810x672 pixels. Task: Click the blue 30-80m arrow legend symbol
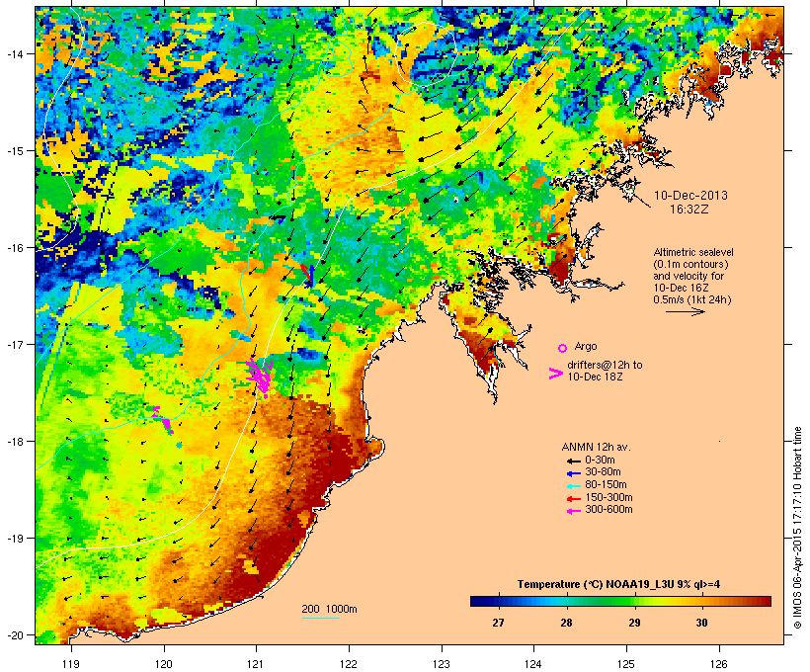point(573,473)
